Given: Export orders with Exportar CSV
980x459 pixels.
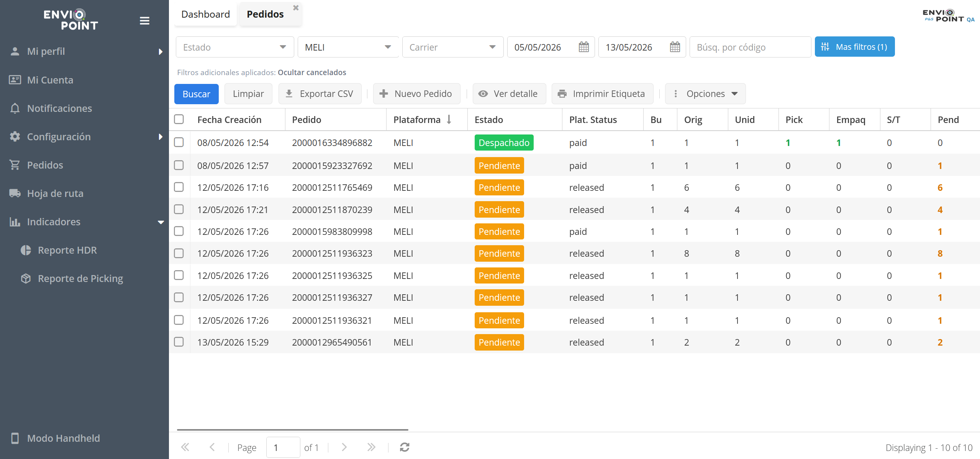Looking at the screenshot, I should click(320, 94).
